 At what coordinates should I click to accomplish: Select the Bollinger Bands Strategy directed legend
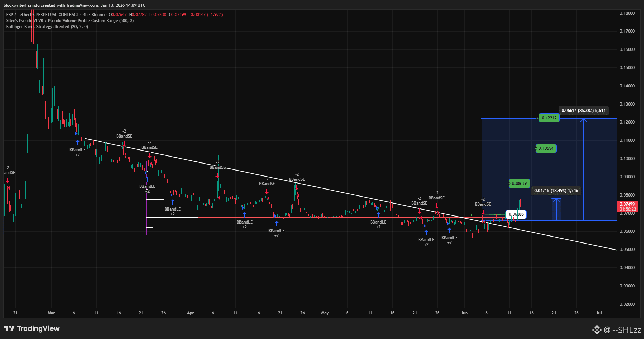47,27
